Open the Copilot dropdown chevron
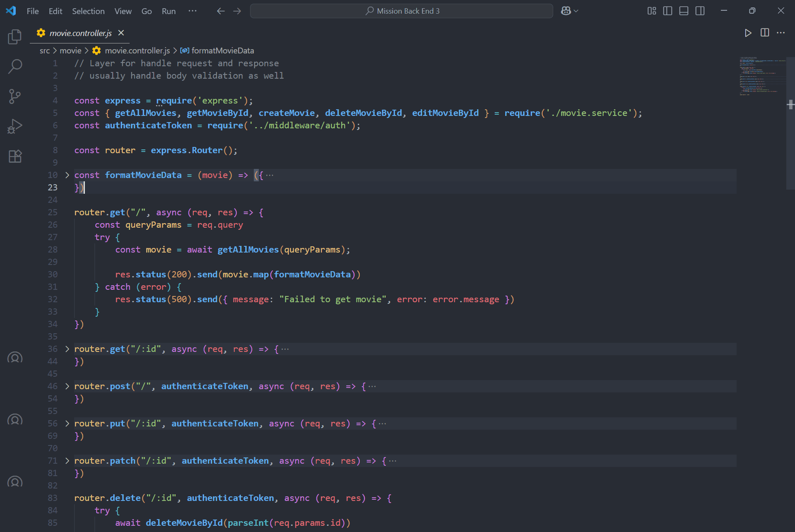 pyautogui.click(x=576, y=11)
